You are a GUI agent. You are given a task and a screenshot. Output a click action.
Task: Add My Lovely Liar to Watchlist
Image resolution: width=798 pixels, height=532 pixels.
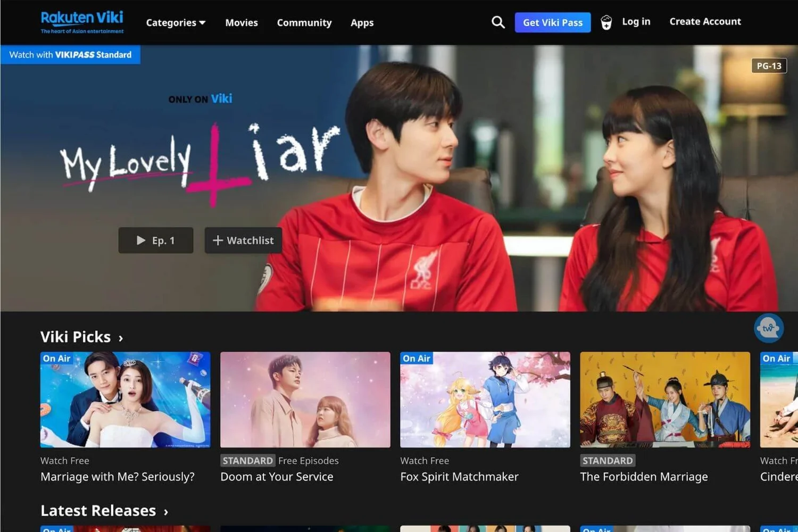[x=243, y=240]
